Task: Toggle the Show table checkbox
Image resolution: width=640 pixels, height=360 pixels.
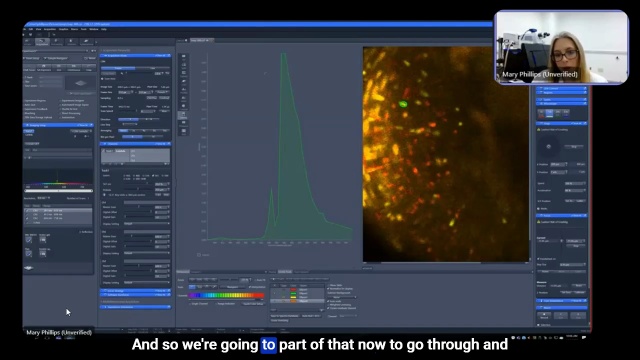Action: pos(335,285)
